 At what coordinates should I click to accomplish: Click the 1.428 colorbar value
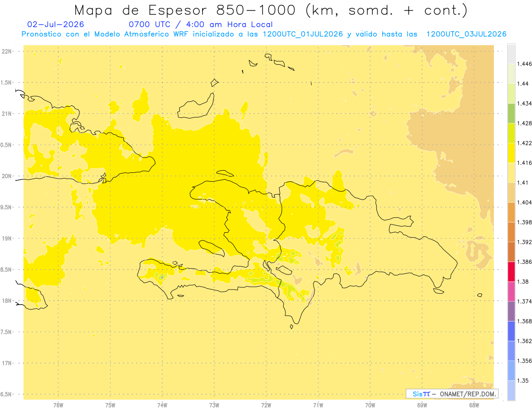click(x=524, y=123)
